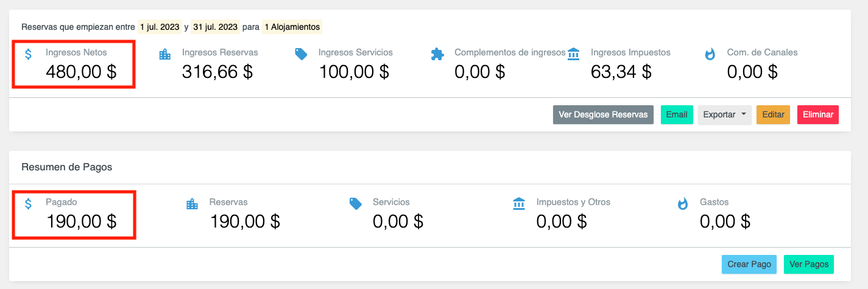Click the puzzle icon for Complementos de ingresos
The height and width of the screenshot is (289, 868).
pos(437,54)
